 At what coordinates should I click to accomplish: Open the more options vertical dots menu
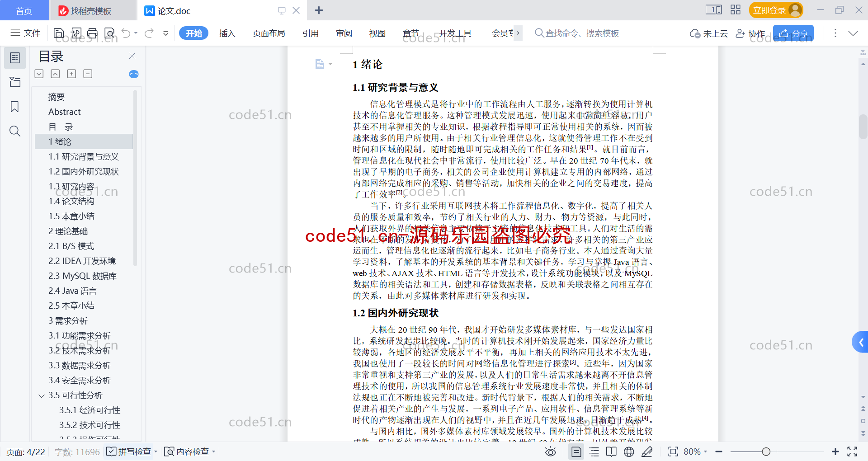coord(835,33)
